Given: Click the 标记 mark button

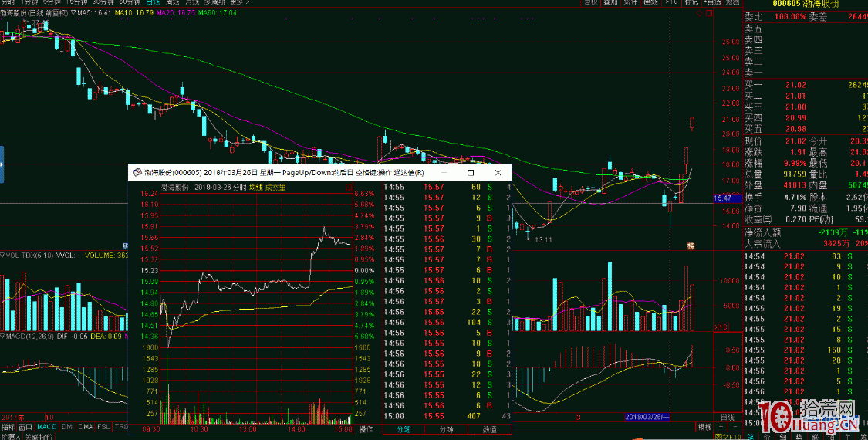Looking at the screenshot, I should pyautogui.click(x=691, y=3).
